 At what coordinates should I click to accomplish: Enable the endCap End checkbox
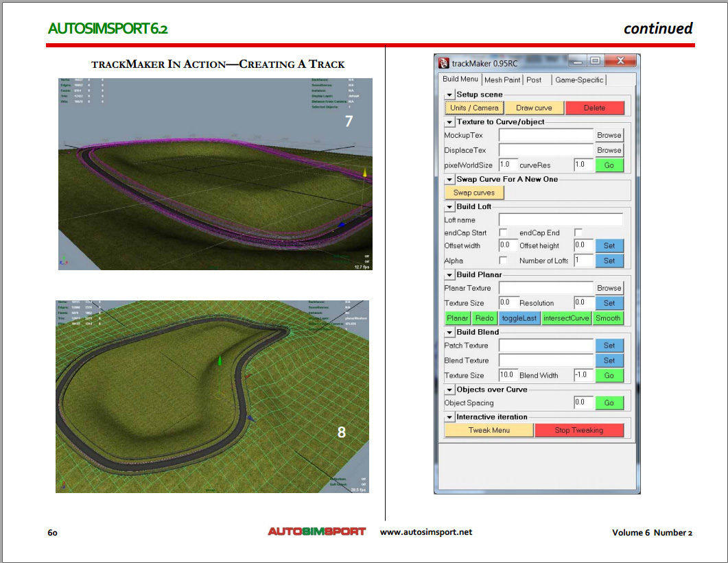click(x=578, y=232)
